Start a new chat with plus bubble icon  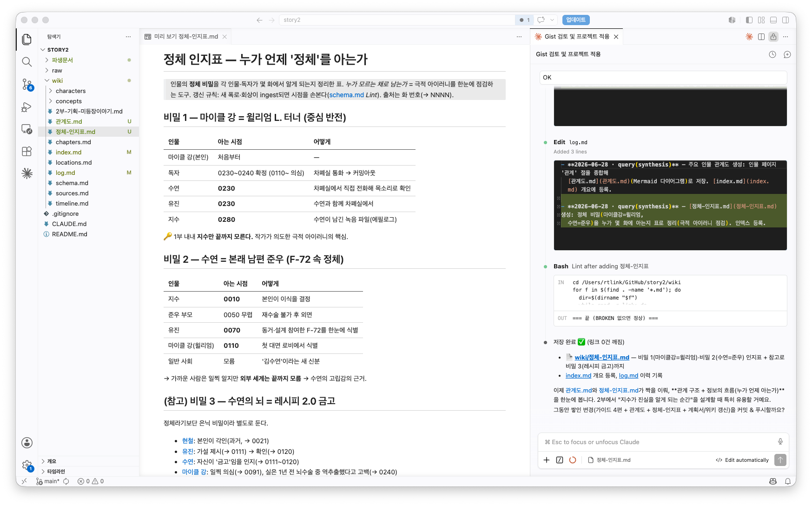[x=787, y=54]
